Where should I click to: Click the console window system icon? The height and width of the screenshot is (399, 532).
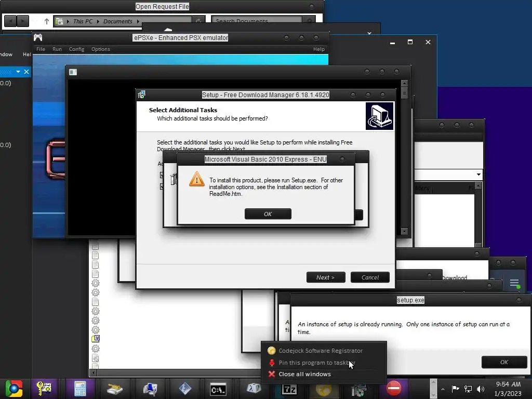73,72
